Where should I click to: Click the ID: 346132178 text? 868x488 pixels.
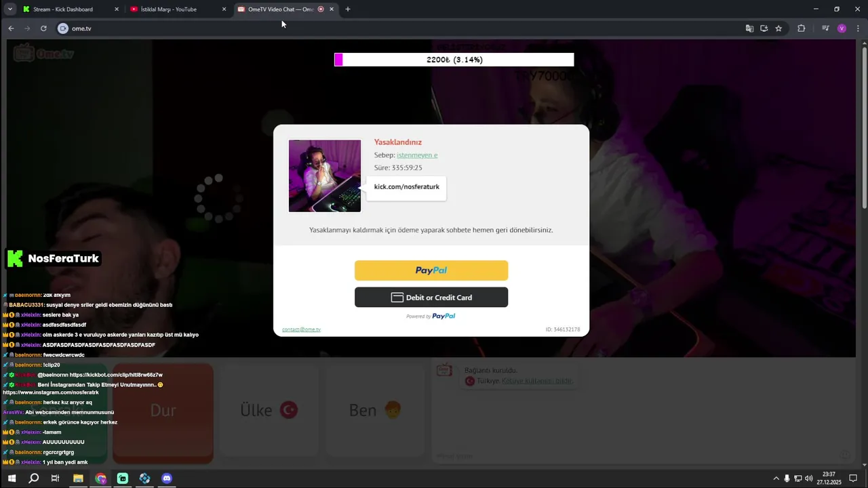tap(563, 329)
